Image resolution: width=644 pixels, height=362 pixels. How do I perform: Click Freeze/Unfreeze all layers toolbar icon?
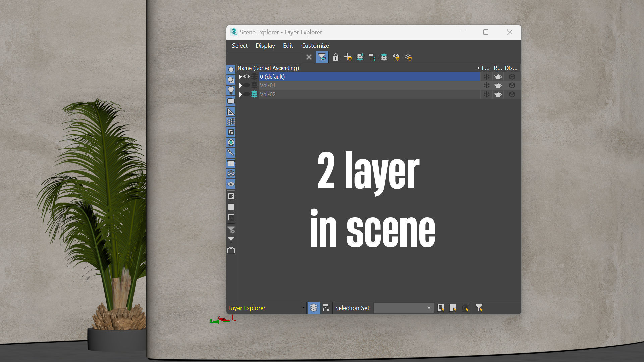tap(408, 57)
